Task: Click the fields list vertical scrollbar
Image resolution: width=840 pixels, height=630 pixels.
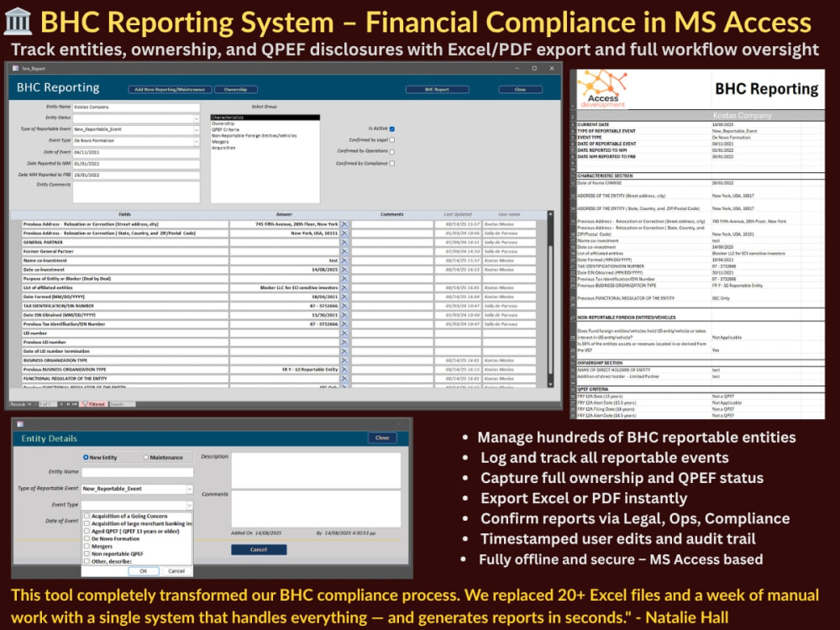Action: tap(550, 299)
